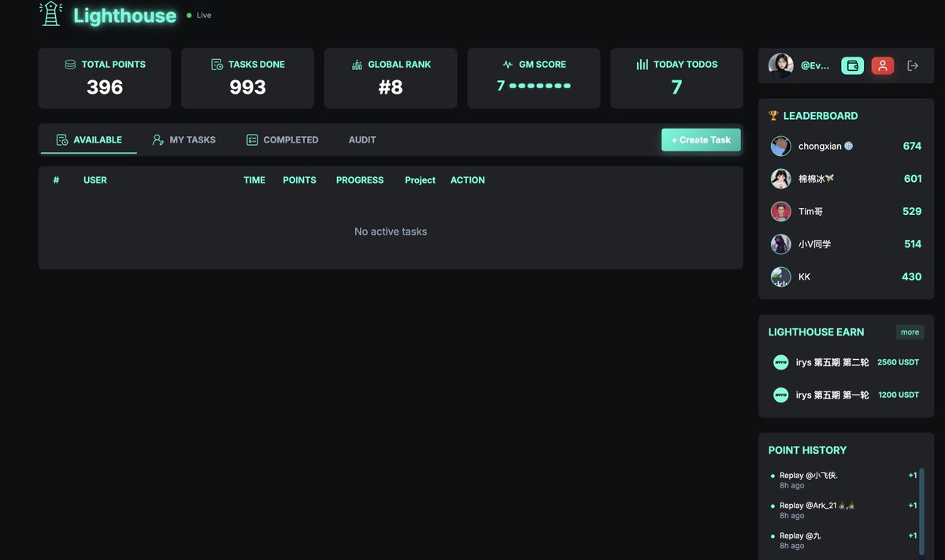The width and height of the screenshot is (945, 560).
Task: Click the logout arrow icon
Action: pos(913,65)
